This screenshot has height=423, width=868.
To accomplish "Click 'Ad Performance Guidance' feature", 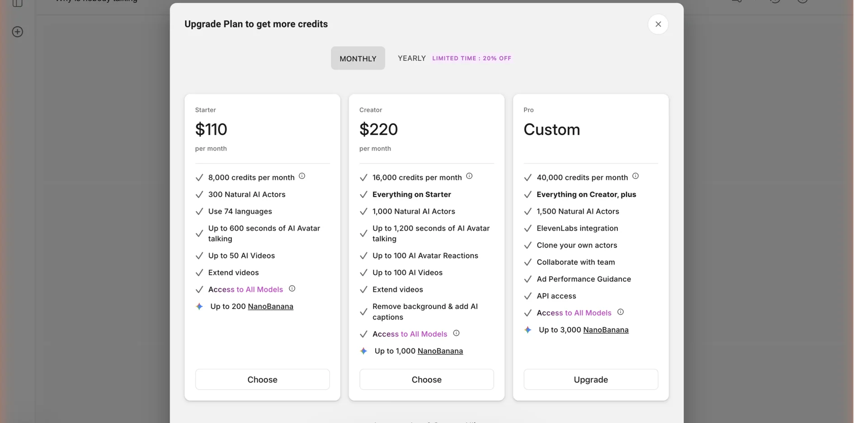I will [x=584, y=279].
